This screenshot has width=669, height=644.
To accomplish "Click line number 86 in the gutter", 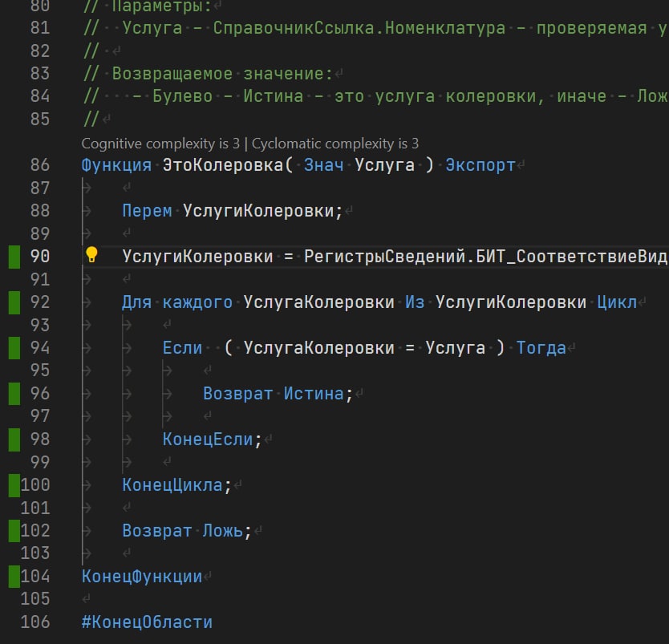I will click(39, 165).
